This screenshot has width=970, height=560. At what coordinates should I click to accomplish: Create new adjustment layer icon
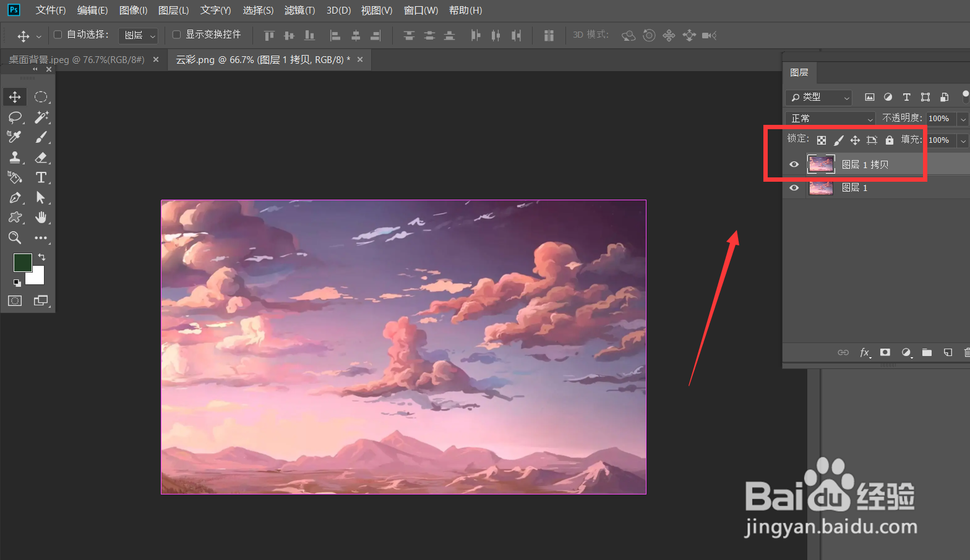pyautogui.click(x=906, y=352)
